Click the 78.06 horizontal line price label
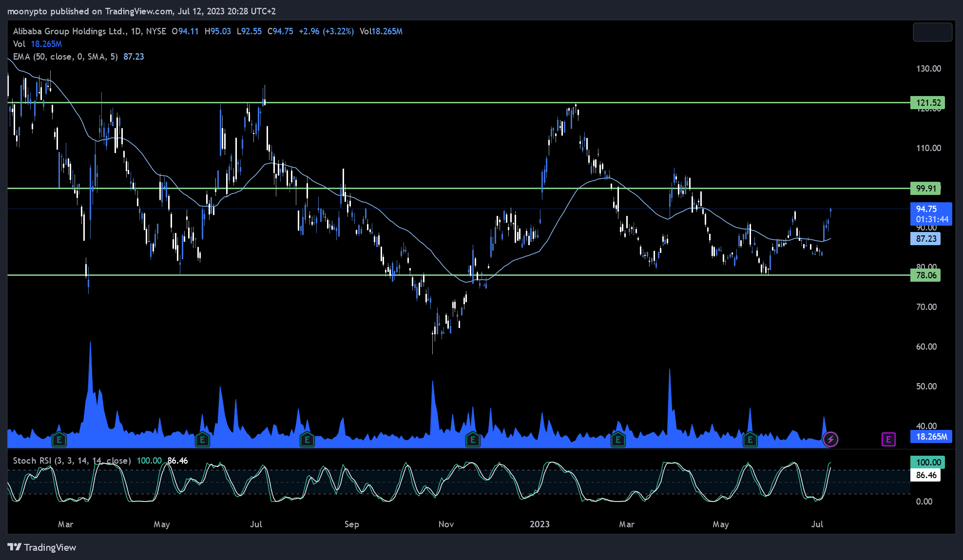 click(x=925, y=275)
